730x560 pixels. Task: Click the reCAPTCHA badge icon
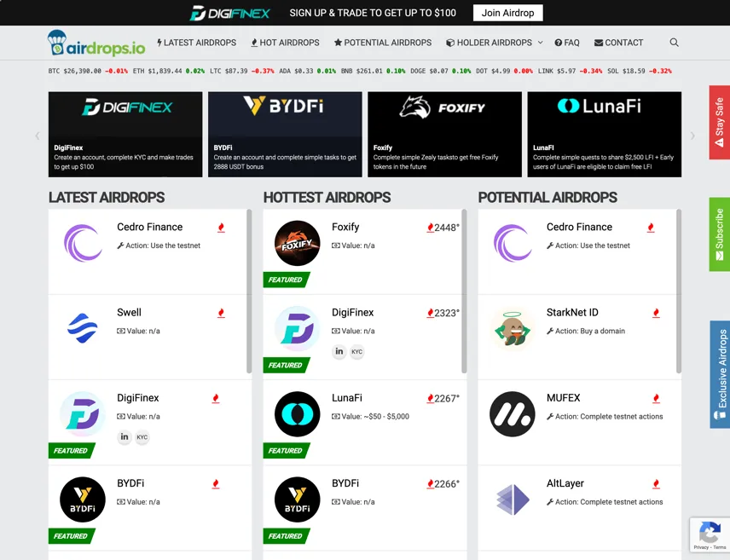[710, 532]
